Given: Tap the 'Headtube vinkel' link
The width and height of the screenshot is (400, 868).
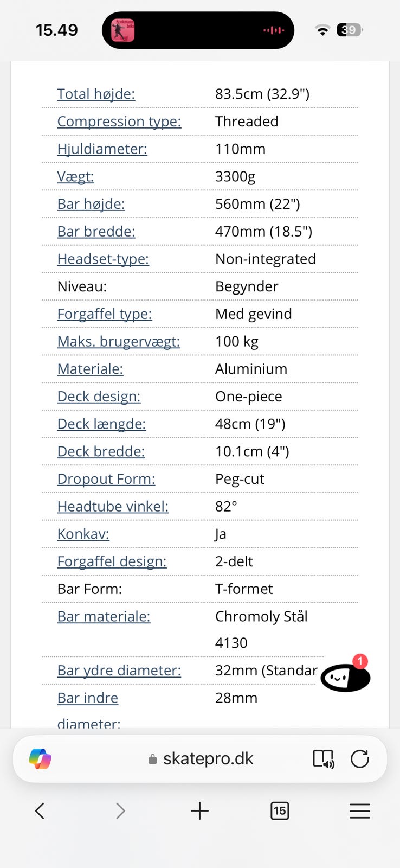Looking at the screenshot, I should pos(113,507).
